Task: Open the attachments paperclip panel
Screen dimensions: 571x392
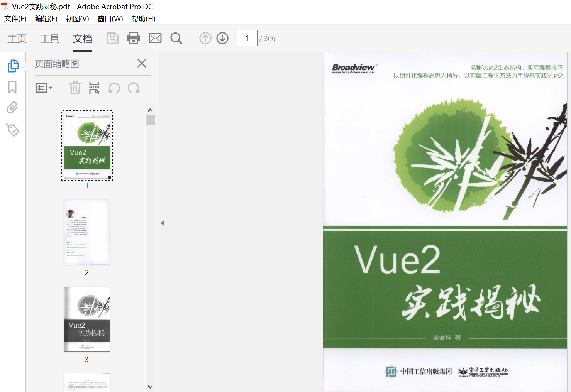Action: coord(12,108)
